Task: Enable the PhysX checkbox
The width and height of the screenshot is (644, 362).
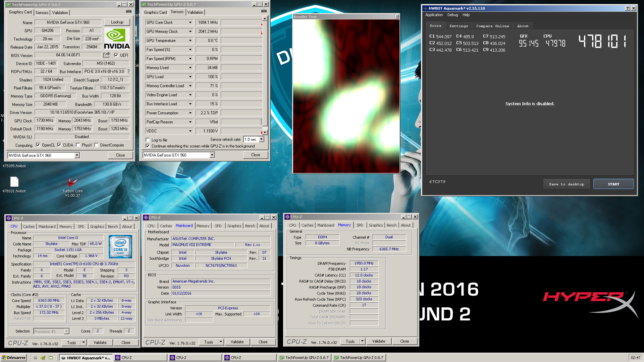Action: pos(78,145)
